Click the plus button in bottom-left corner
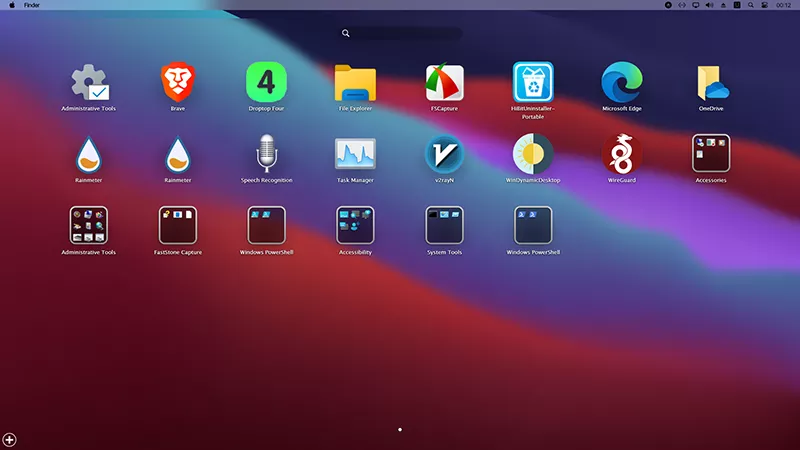The image size is (800, 450). (x=9, y=440)
